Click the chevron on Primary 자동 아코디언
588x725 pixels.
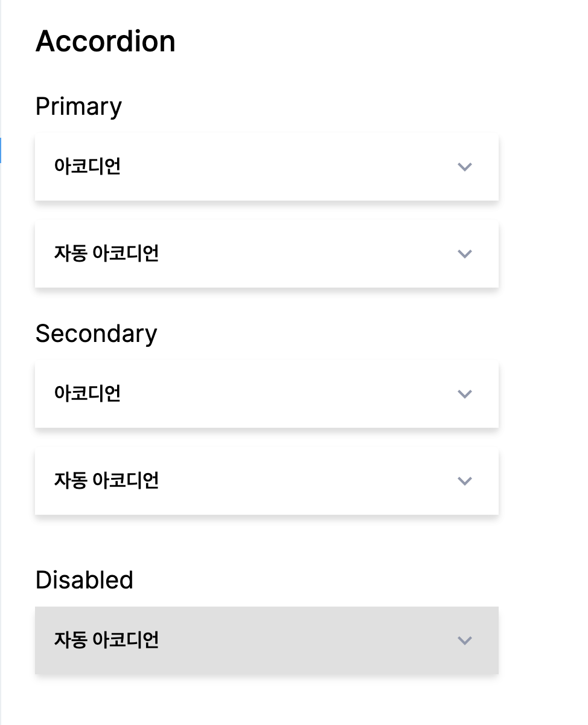[x=464, y=254]
